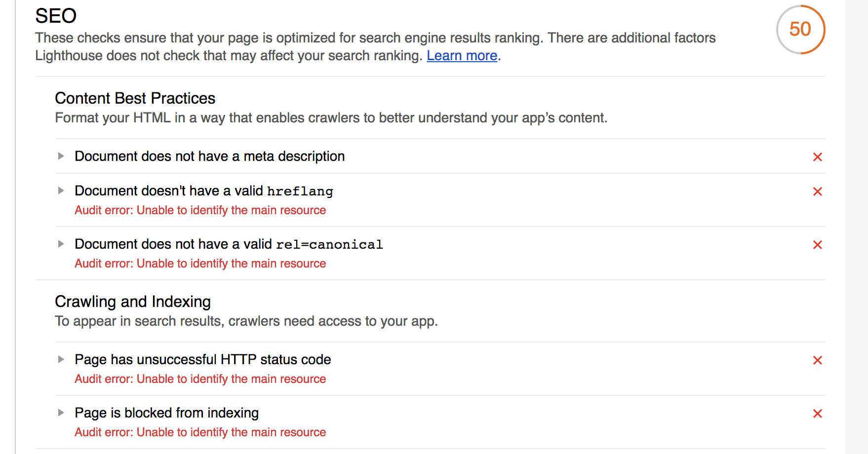
Task: Click the hreflang audit error message
Action: point(200,210)
